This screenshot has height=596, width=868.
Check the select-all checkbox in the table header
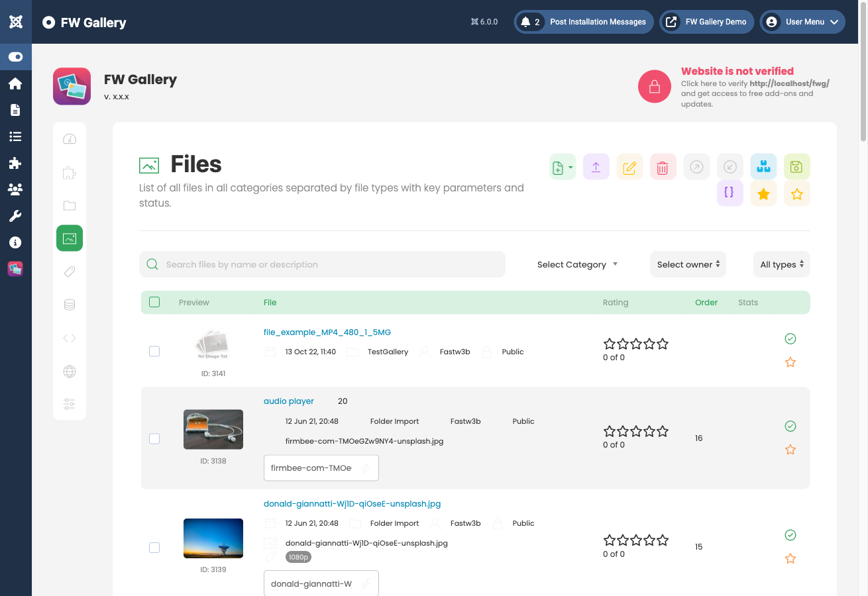154,301
